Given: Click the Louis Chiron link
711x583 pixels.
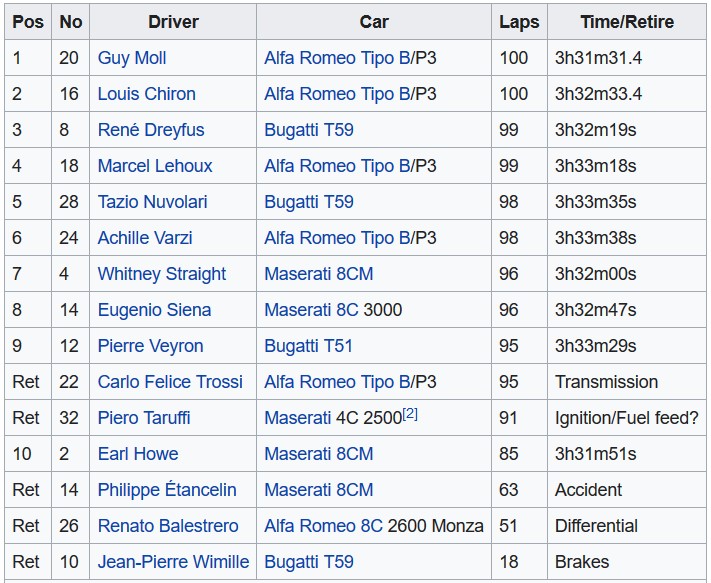Looking at the screenshot, I should (146, 94).
